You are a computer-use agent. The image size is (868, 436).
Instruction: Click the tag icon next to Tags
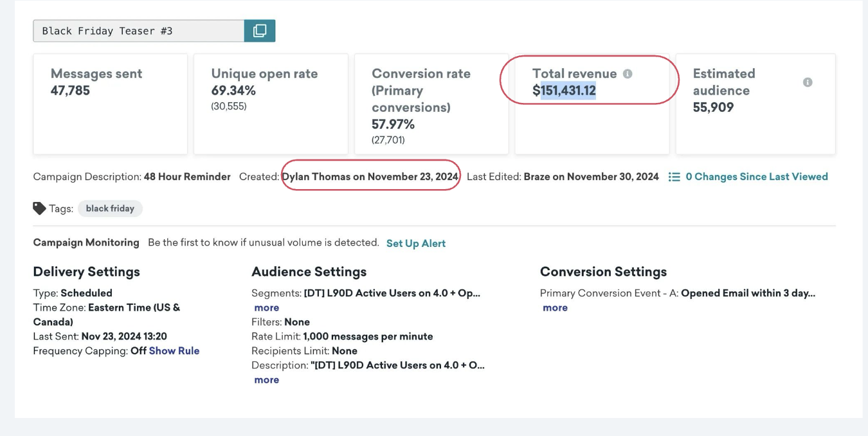(39, 208)
